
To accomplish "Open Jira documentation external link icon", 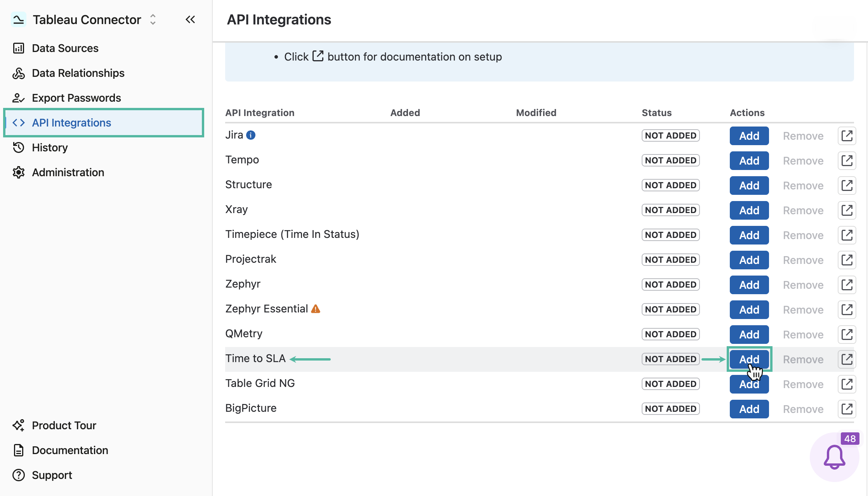I will coord(847,136).
